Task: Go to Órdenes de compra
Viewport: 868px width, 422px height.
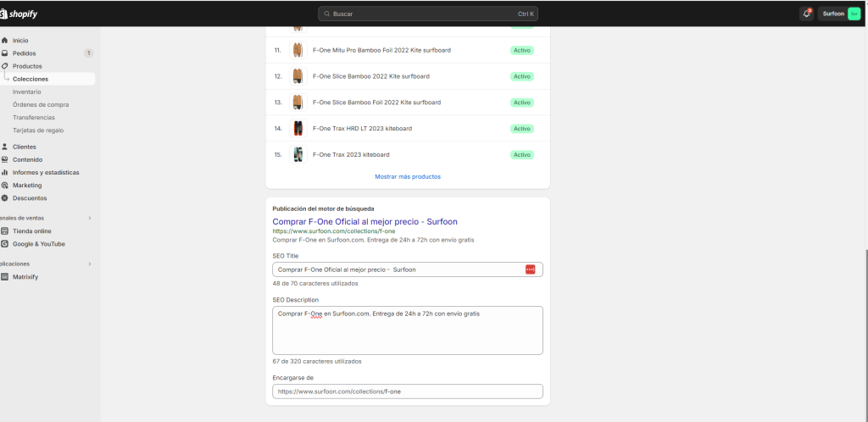Action: pos(41,104)
